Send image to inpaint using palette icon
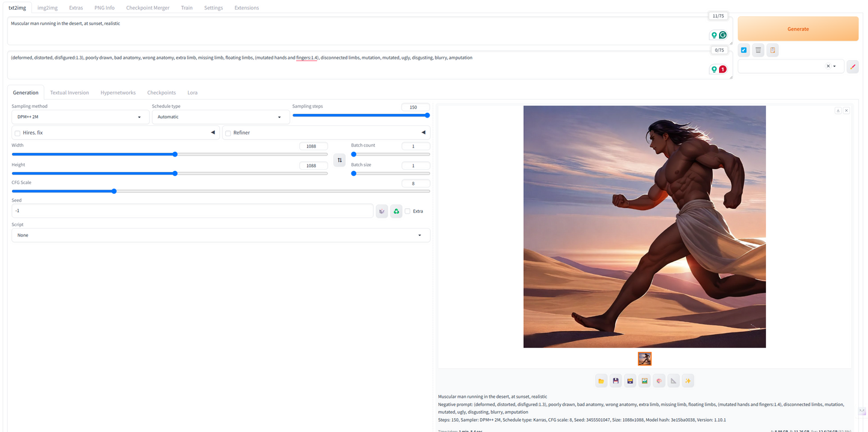868x432 pixels. click(x=659, y=380)
